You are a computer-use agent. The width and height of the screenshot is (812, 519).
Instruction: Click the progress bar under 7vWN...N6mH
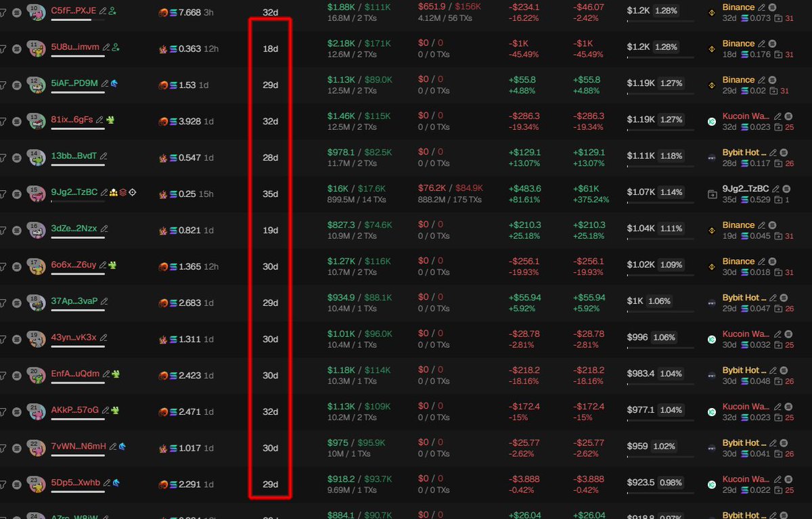click(x=78, y=455)
